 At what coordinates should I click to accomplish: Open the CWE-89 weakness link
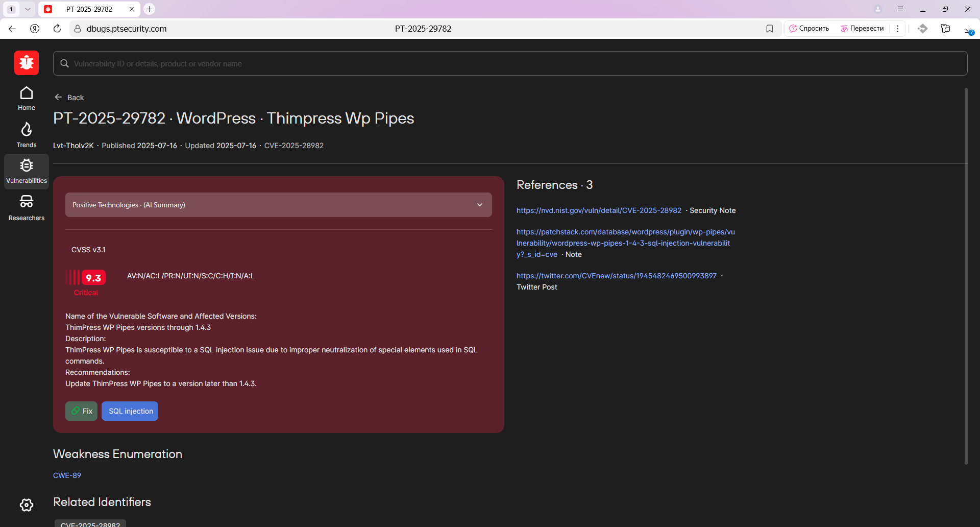tap(67, 475)
